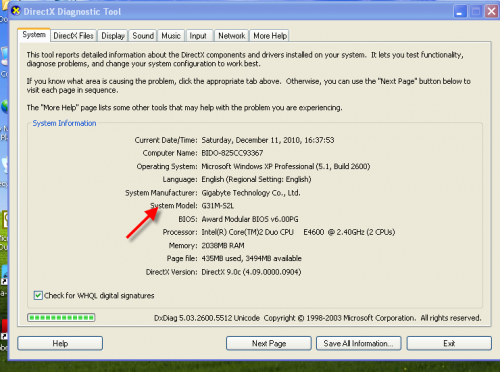Open the More Help tab

coord(270,36)
